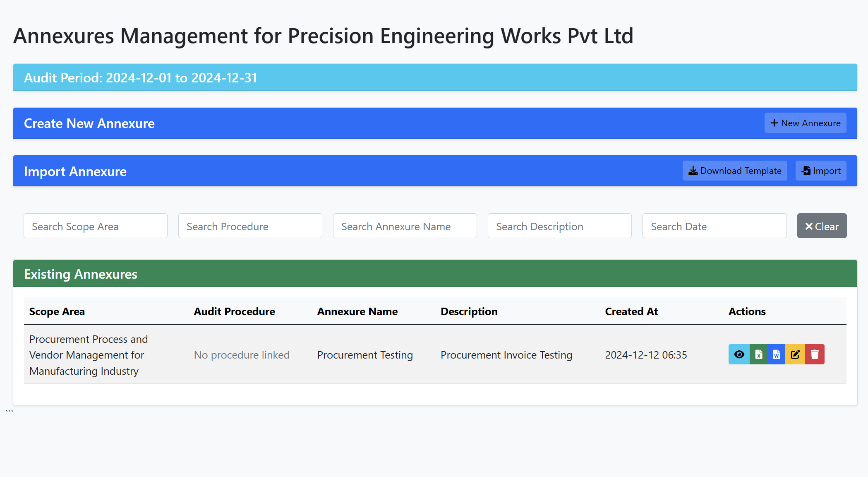Viewport: 868px width, 477px height.
Task: Clear all search filters
Action: 822,226
